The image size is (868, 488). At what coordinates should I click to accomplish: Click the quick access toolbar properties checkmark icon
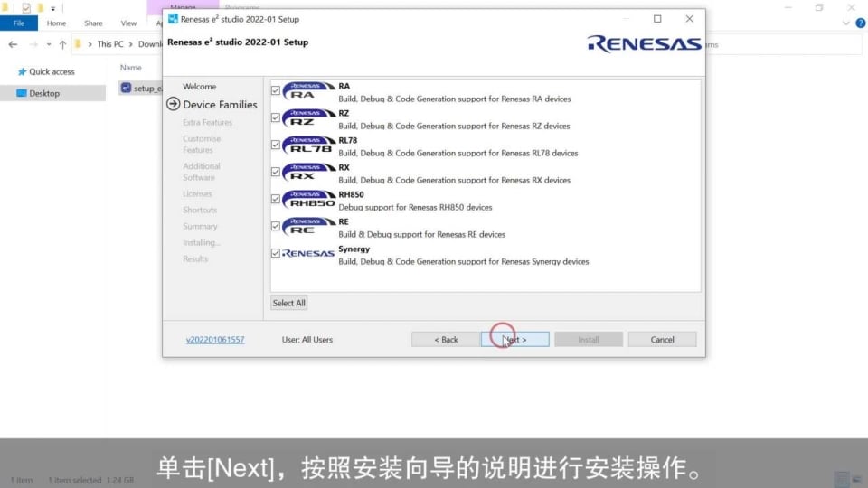pos(26,8)
